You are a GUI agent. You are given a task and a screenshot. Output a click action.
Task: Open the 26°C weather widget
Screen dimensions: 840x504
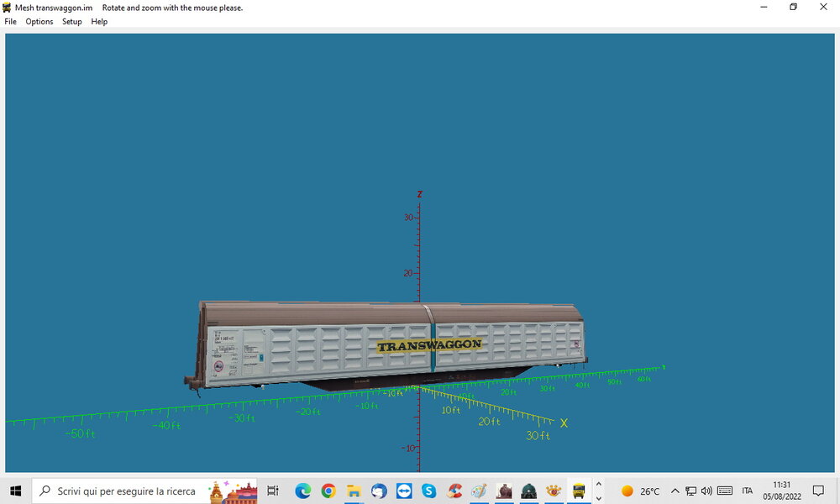pos(640,491)
